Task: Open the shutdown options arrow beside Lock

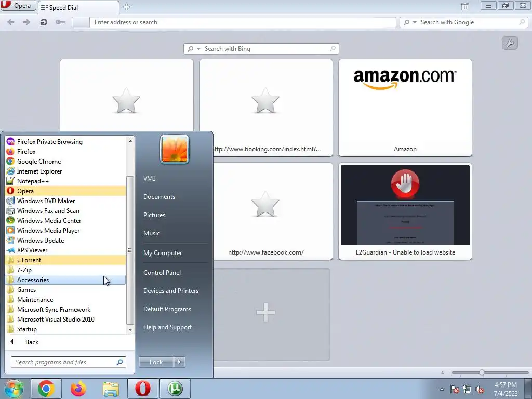Action: coord(179,362)
